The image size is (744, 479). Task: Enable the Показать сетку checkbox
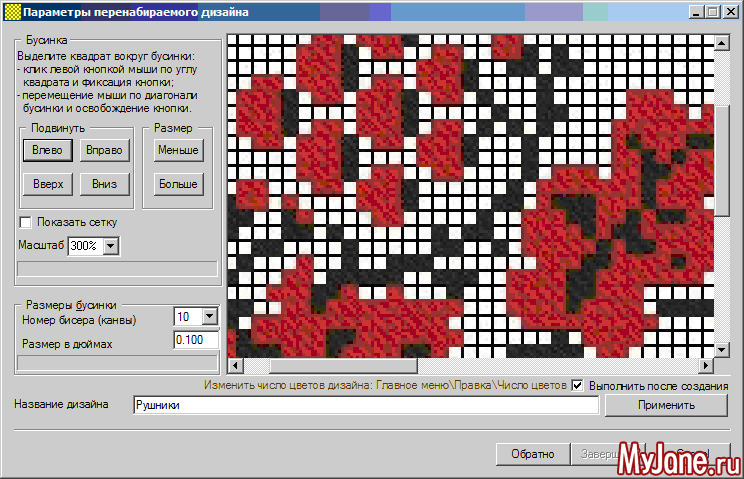[x=27, y=222]
